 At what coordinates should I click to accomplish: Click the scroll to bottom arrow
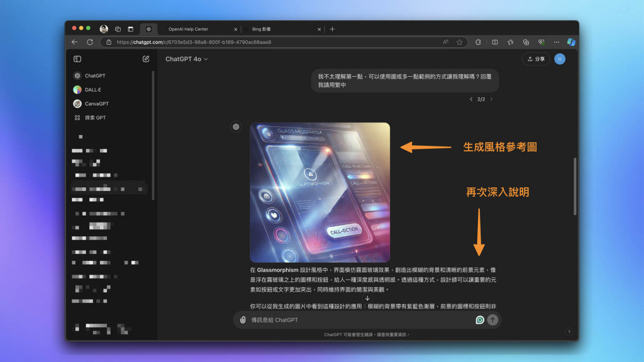tap(367, 298)
